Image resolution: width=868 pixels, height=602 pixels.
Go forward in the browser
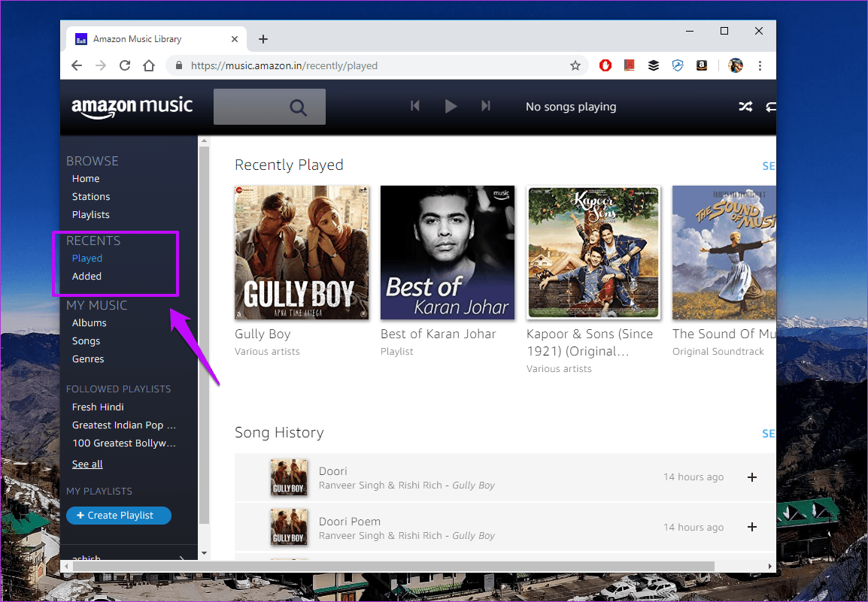[x=101, y=65]
